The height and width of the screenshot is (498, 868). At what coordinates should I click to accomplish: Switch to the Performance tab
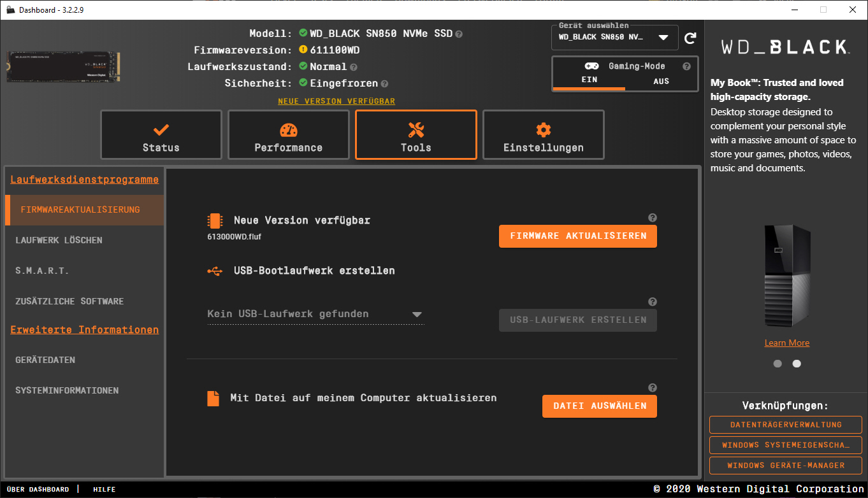(x=289, y=135)
